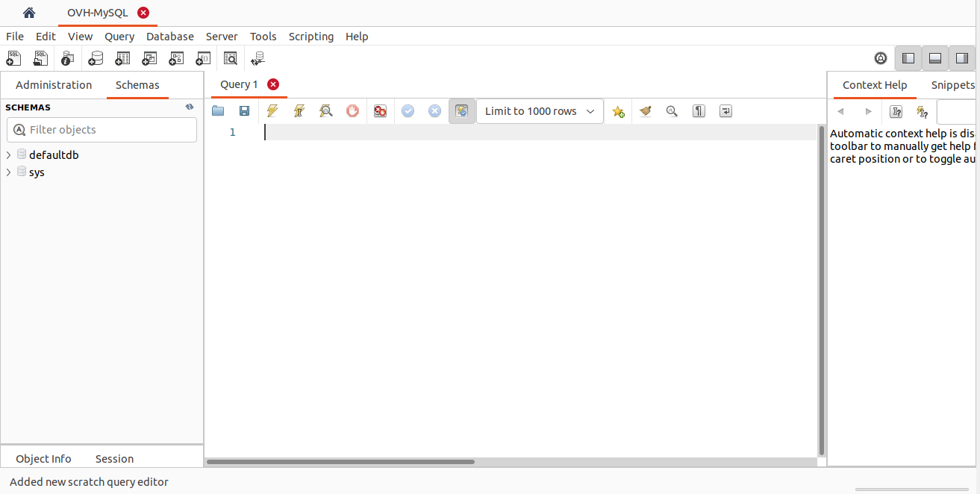
Task: Reconnect to the DBMS
Action: [x=257, y=58]
